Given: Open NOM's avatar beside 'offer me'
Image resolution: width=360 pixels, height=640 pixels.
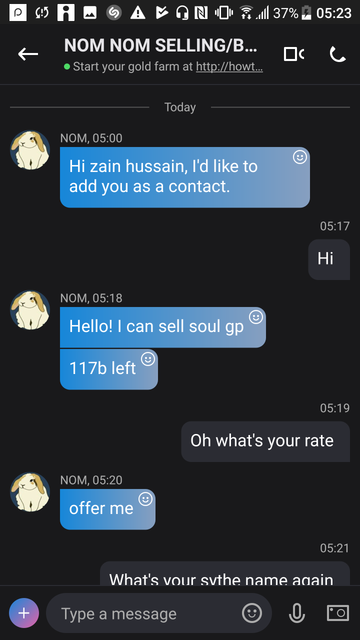Looking at the screenshot, I should tap(30, 492).
